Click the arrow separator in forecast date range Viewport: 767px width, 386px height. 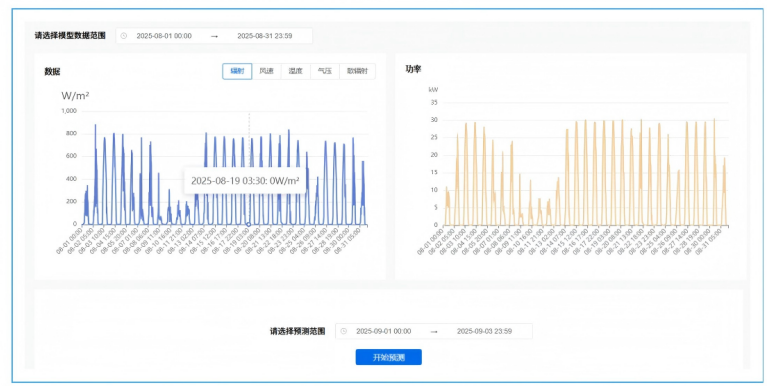[434, 331]
